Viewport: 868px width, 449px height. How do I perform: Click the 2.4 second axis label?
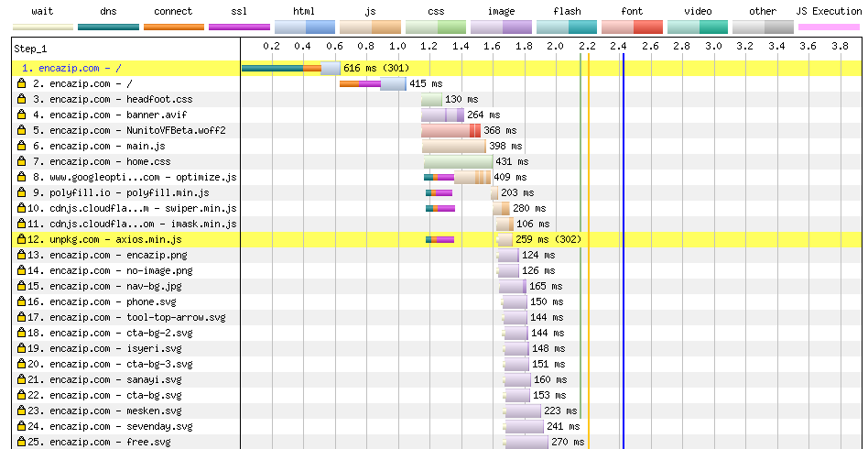(618, 46)
